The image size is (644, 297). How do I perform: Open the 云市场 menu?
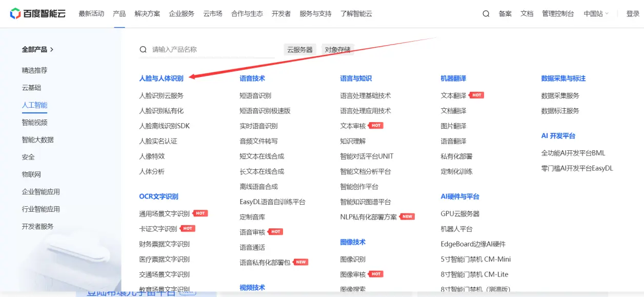pyautogui.click(x=213, y=14)
